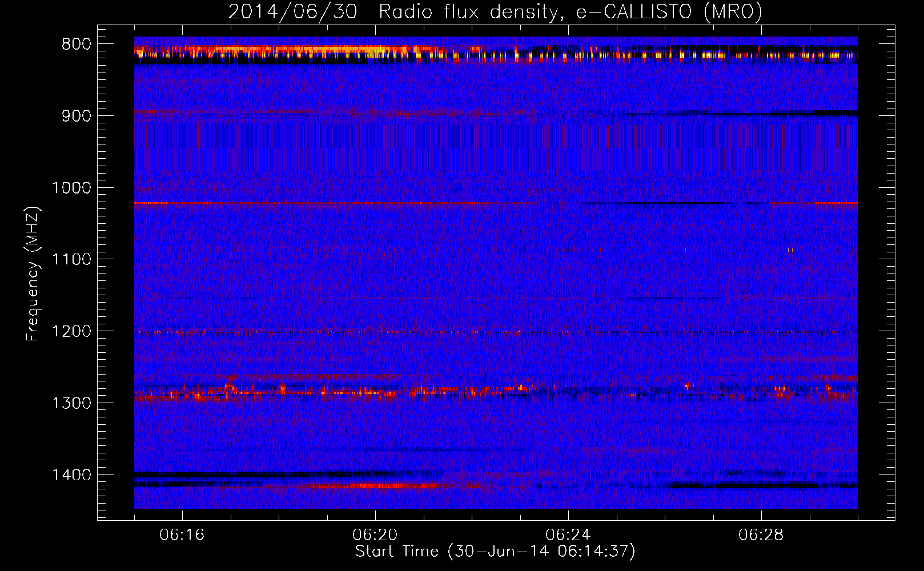924x571 pixels.
Task: Click the 1100 frequency tick label
Action: tap(71, 260)
